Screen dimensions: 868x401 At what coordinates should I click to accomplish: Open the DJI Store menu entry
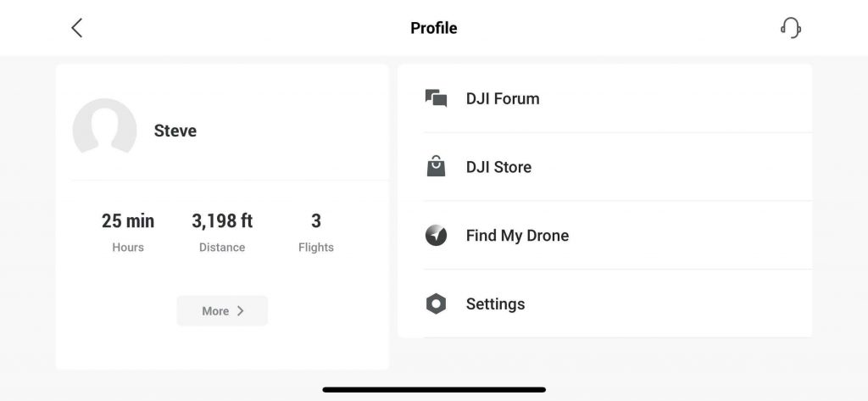(x=498, y=167)
